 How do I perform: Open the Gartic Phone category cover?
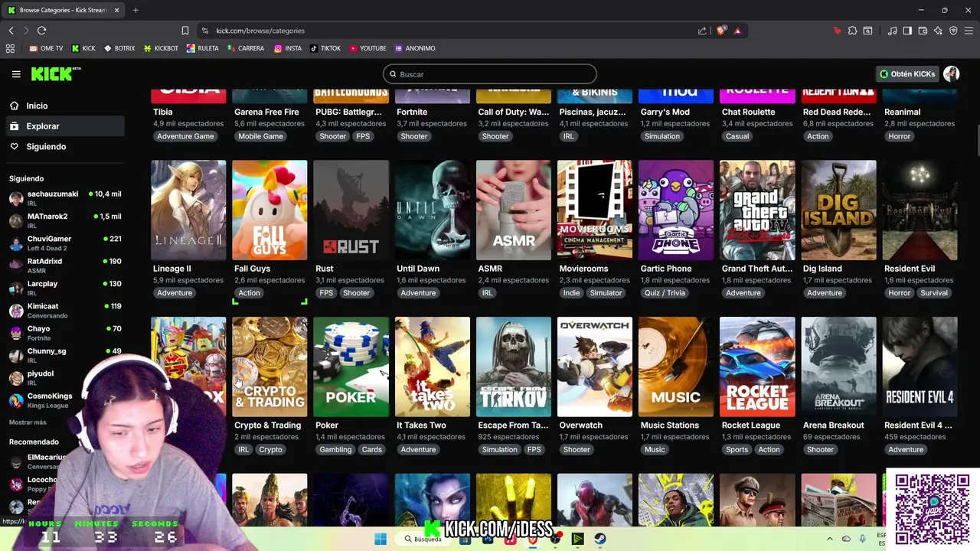676,210
